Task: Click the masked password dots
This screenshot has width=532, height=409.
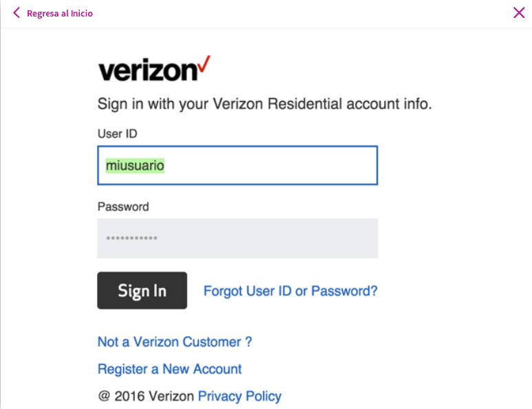Action: click(x=131, y=238)
